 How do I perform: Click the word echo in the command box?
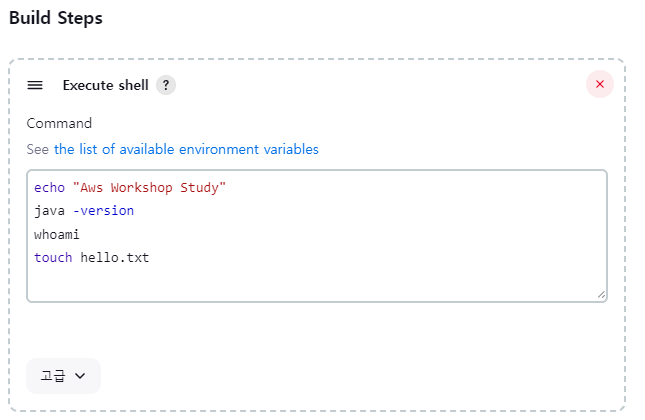pos(49,188)
